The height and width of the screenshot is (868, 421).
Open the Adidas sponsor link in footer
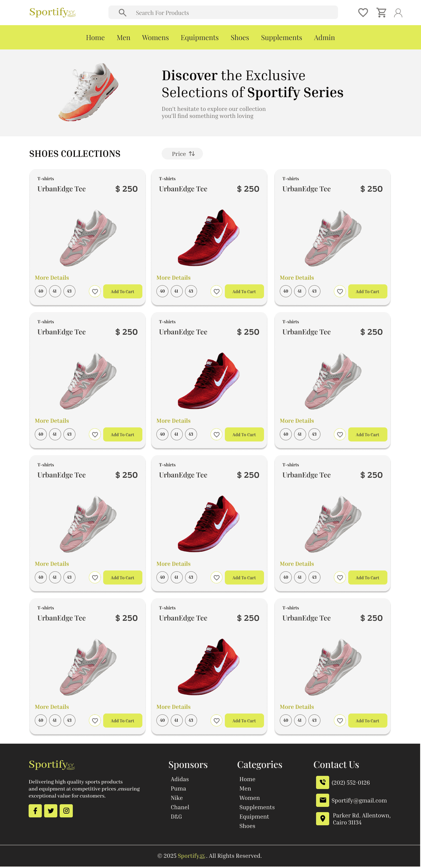pyautogui.click(x=180, y=779)
